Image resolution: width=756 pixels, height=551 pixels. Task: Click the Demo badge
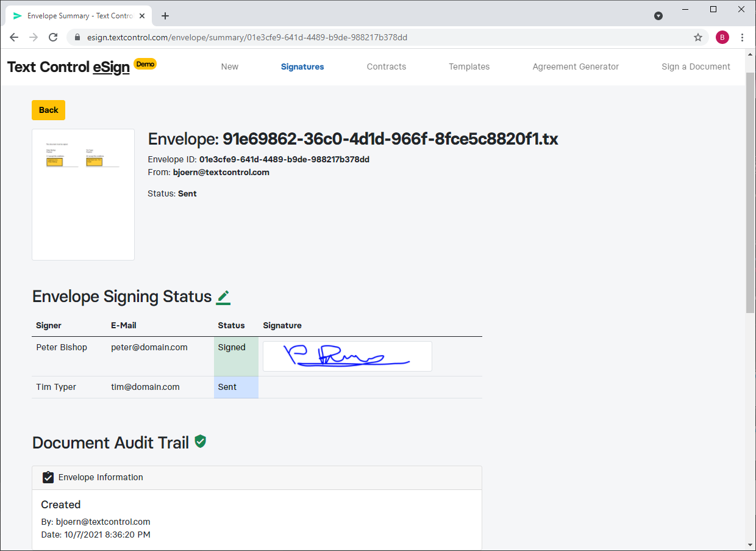145,63
